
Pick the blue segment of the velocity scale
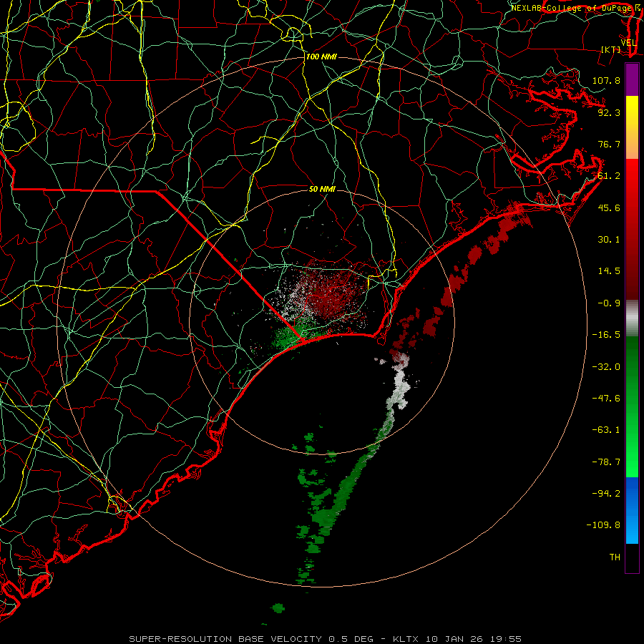click(x=632, y=510)
